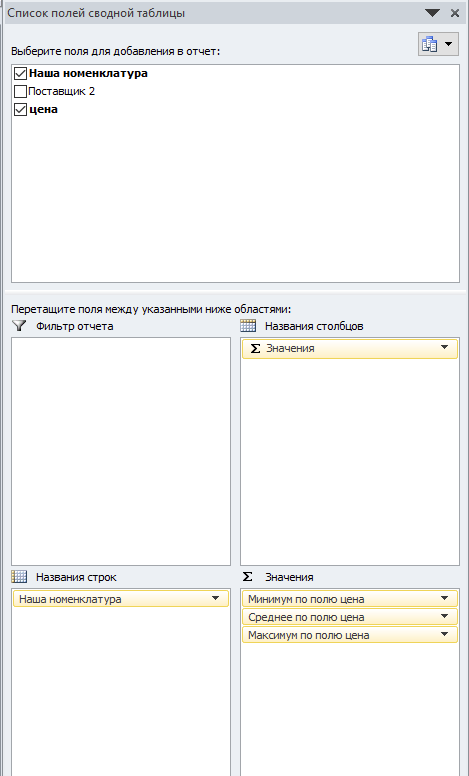
Task: Click inside the empty 'Фильтр отчета' drop area
Action: point(121,451)
